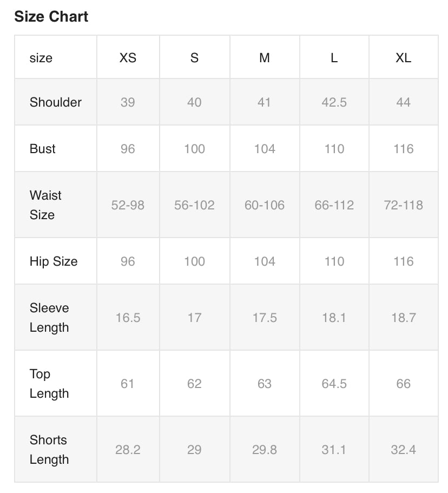Viewport: 448px width, 493px height.
Task: Click the 18.1 sleeve length cell
Action: pos(334,318)
